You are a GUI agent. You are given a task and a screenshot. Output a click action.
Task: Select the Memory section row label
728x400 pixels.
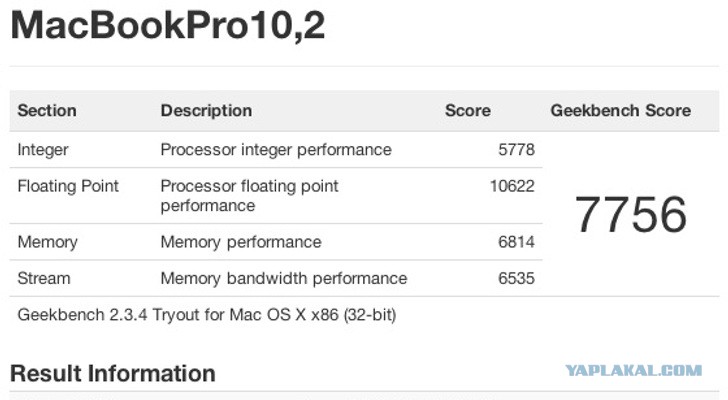click(x=47, y=242)
